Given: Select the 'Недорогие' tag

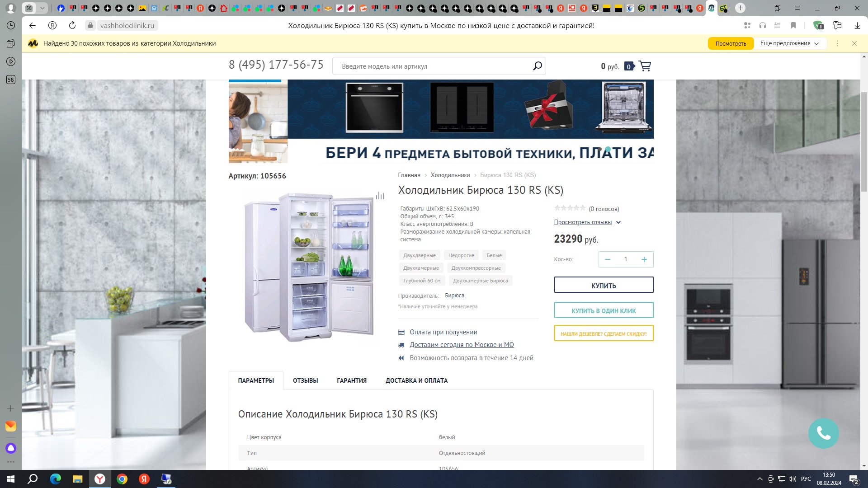Looking at the screenshot, I should [461, 255].
